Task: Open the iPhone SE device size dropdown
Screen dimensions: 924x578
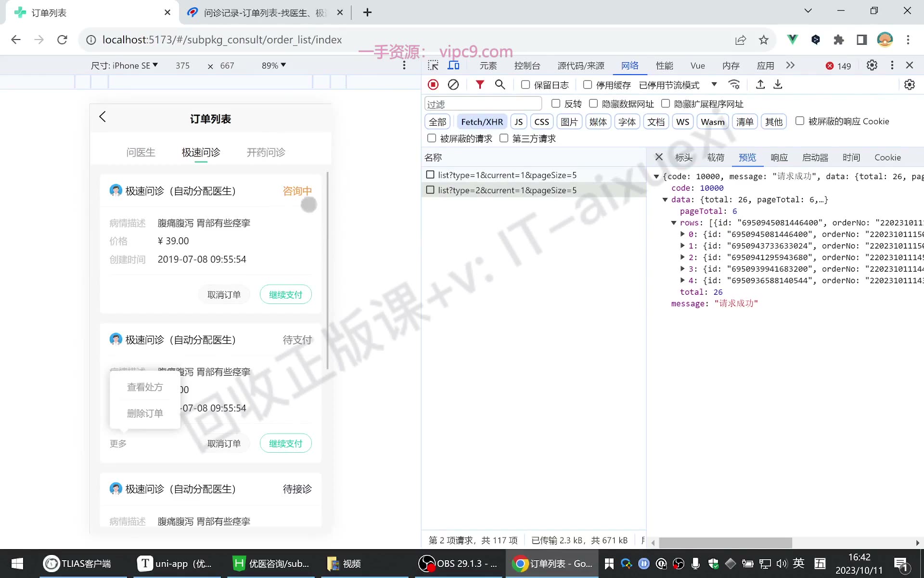Action: (125, 66)
